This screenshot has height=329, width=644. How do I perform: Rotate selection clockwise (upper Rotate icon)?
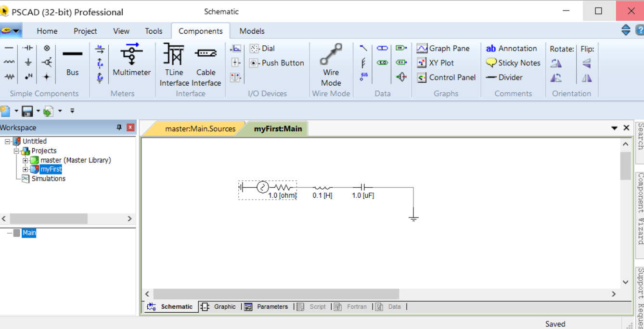coord(556,63)
